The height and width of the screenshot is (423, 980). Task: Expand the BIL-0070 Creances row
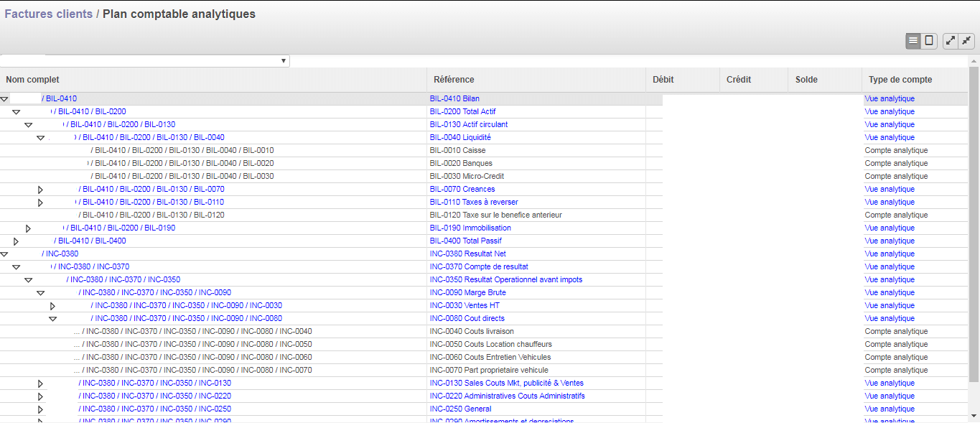pos(40,190)
